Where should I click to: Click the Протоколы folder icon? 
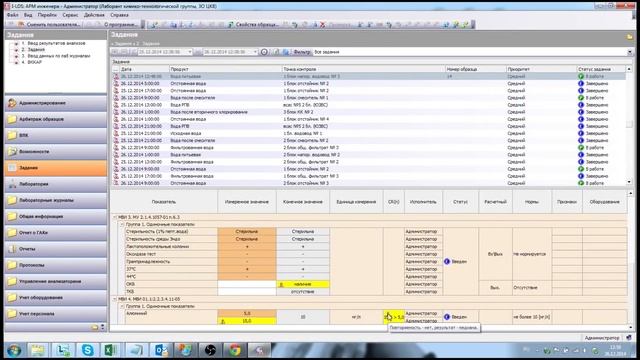click(x=12, y=265)
